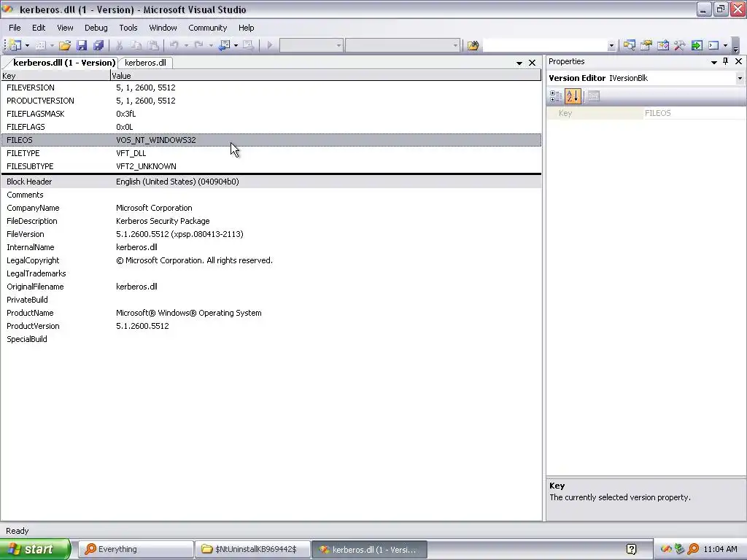Switch to the kerberos.dll tab
This screenshot has width=747, height=560.
(145, 63)
